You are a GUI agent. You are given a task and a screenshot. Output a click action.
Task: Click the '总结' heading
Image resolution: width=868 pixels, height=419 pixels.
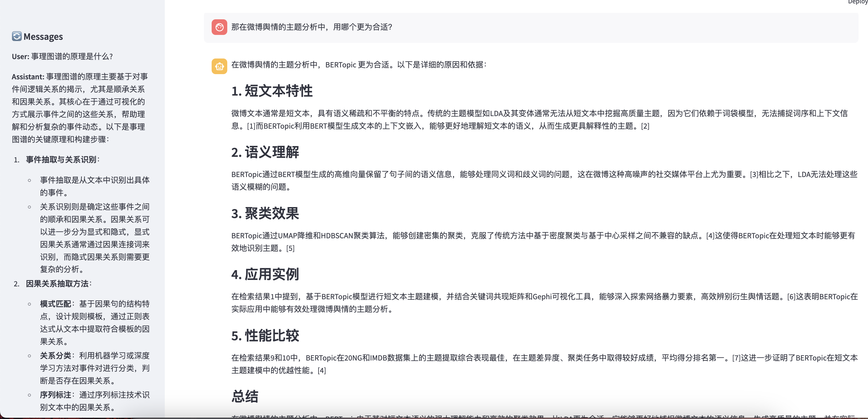(x=245, y=396)
